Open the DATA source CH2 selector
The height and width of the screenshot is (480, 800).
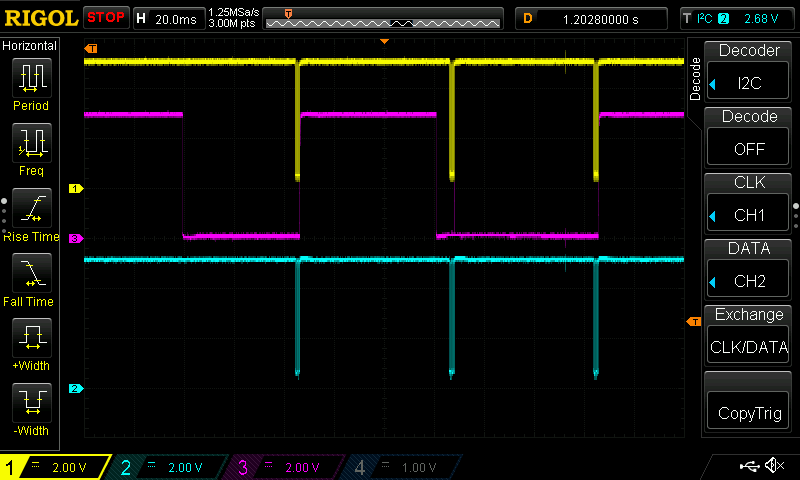coord(748,269)
